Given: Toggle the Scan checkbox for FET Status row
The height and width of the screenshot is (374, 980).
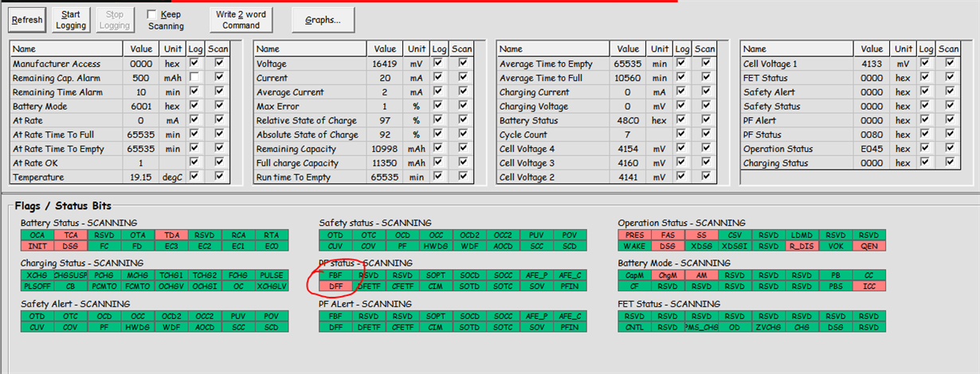Looking at the screenshot, I should coord(948,78).
